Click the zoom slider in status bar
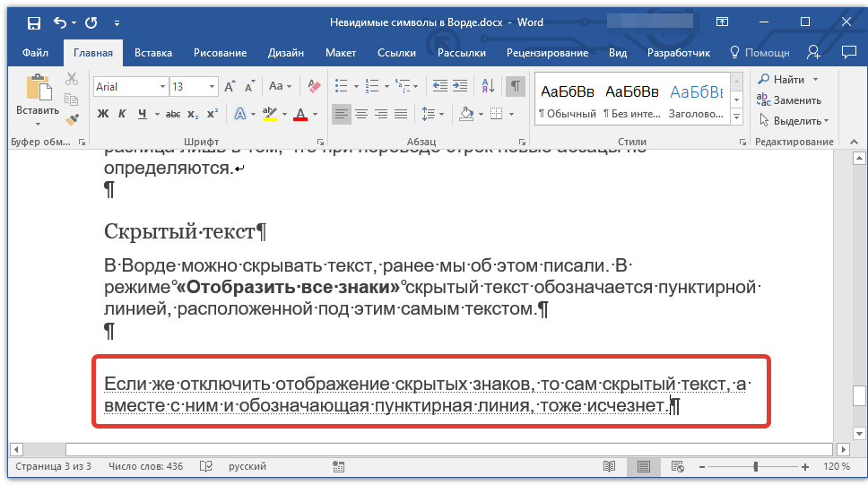Viewport: 868px width, 485px height. [x=756, y=467]
